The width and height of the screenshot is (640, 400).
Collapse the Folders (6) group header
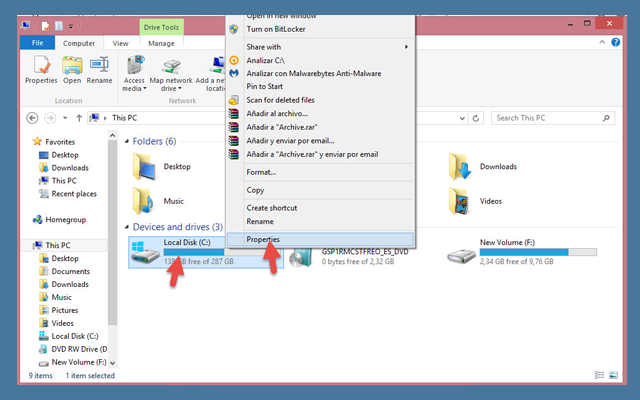126,142
